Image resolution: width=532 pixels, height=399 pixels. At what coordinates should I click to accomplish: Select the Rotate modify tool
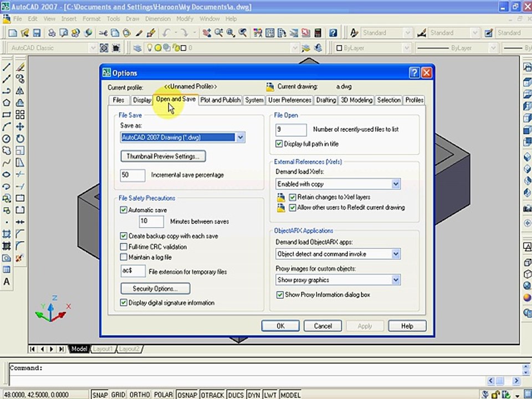tap(20, 139)
